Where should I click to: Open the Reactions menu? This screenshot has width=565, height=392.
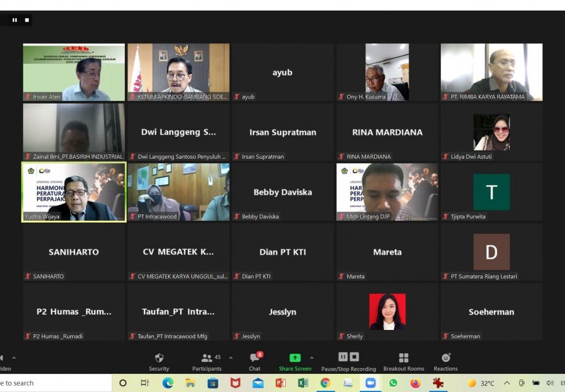446,362
